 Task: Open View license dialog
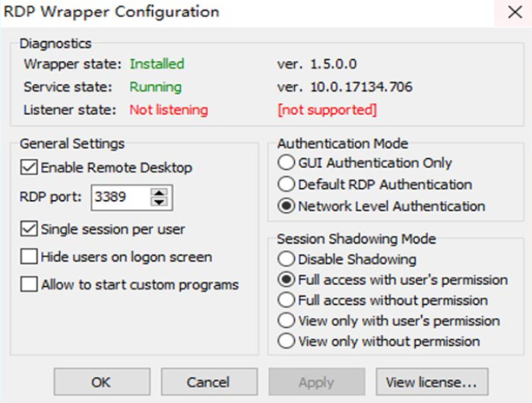tap(431, 382)
